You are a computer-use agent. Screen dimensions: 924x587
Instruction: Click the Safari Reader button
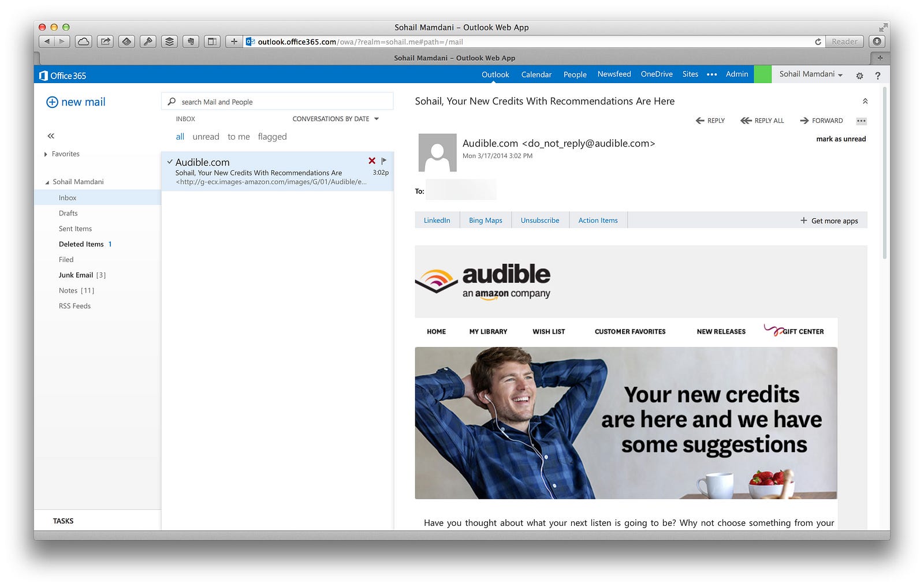point(844,42)
